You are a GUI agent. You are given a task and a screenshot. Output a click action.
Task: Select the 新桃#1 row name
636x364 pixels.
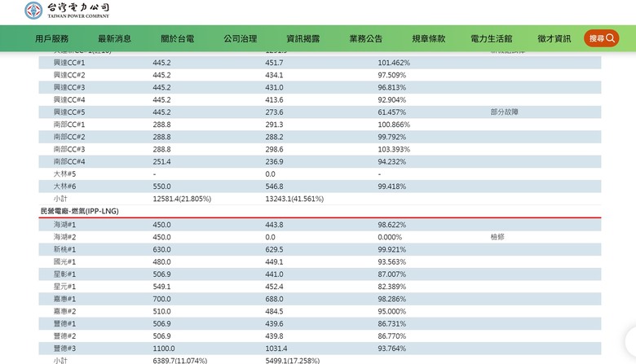click(x=64, y=249)
